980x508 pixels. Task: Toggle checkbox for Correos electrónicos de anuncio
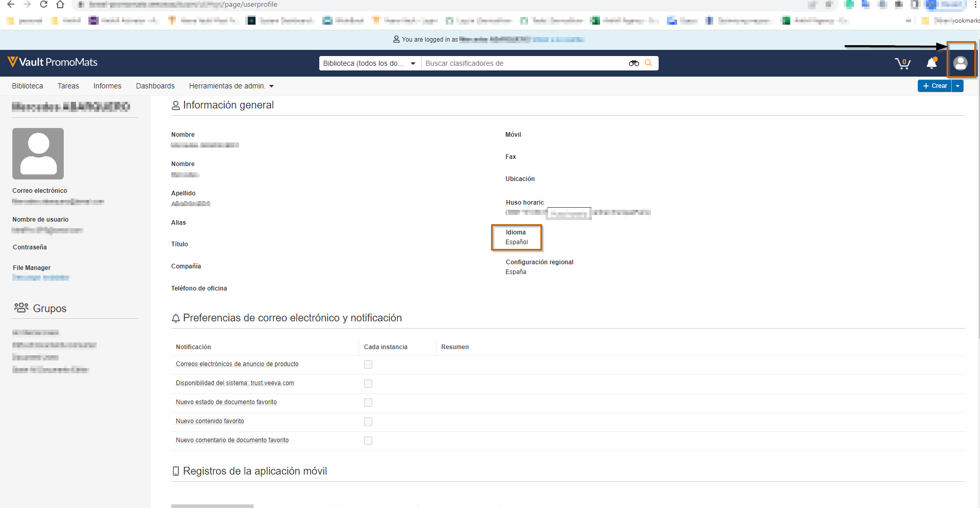click(368, 365)
